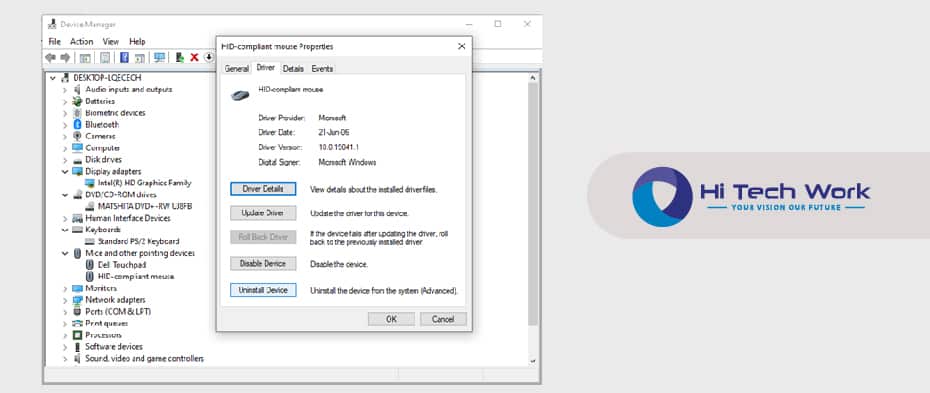Click the device tree scrollbar up arrow
The height and width of the screenshot is (393, 930).
click(532, 78)
